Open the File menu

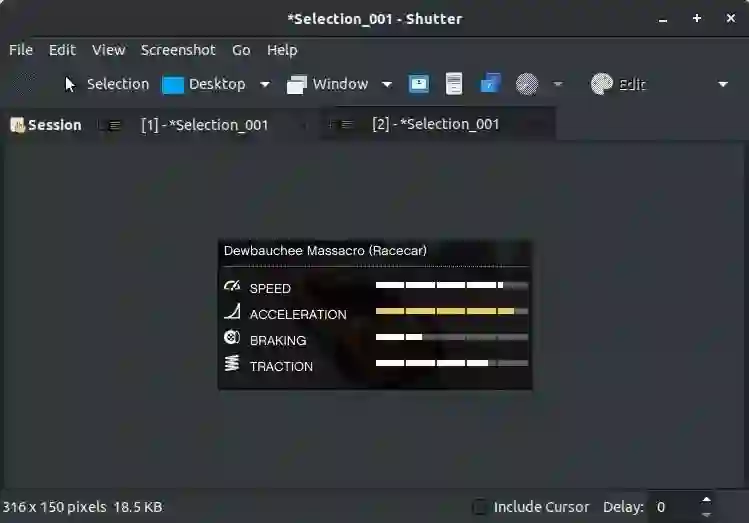pos(21,50)
